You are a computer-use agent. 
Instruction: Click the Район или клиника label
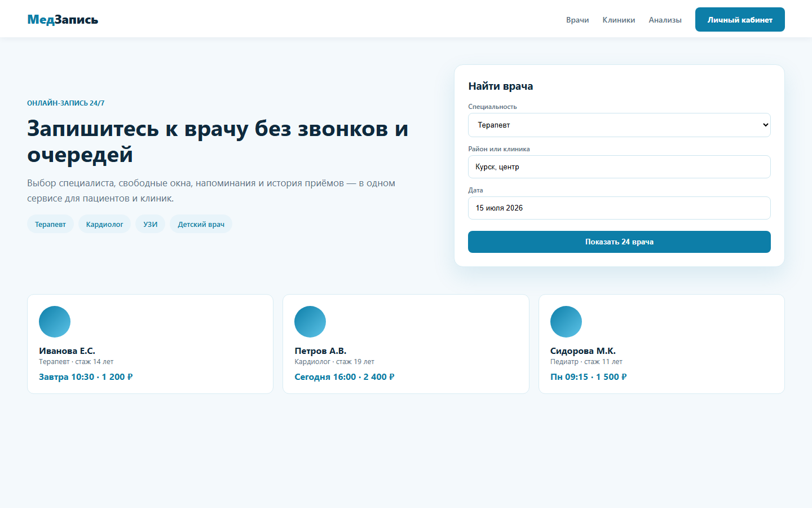click(499, 149)
